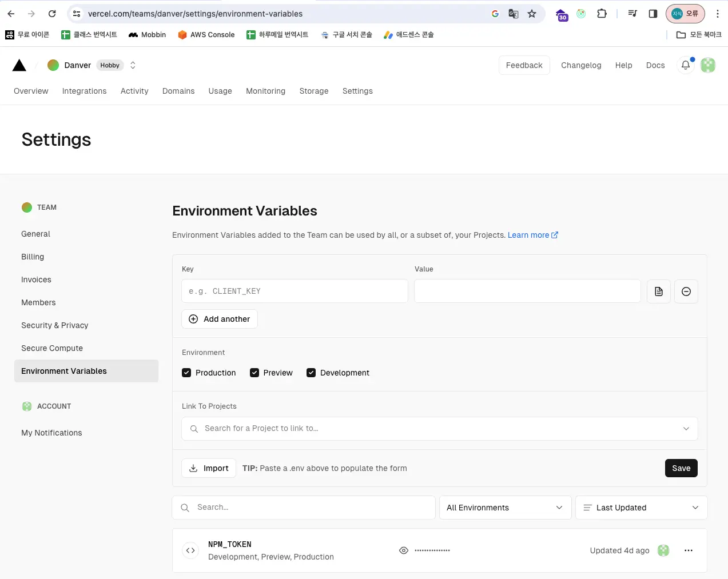This screenshot has width=728, height=579.
Task: Click the code brackets icon beside NPM_TOKEN
Action: 190,550
